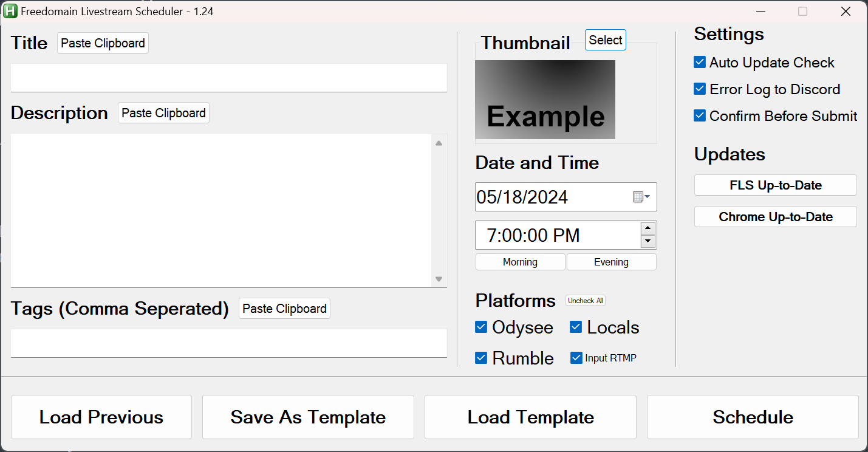Set time to Evening preset
The height and width of the screenshot is (452, 868).
(611, 262)
